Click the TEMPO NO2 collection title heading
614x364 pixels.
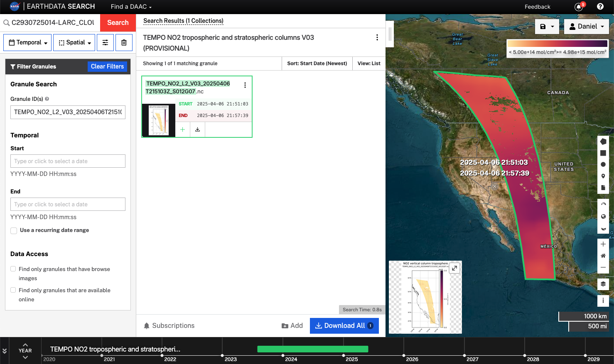pyautogui.click(x=228, y=43)
